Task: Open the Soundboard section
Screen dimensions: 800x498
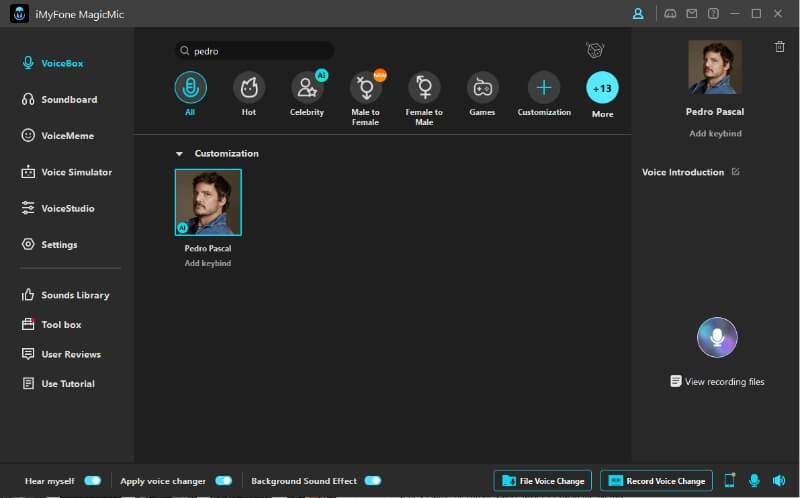Action: [x=59, y=99]
